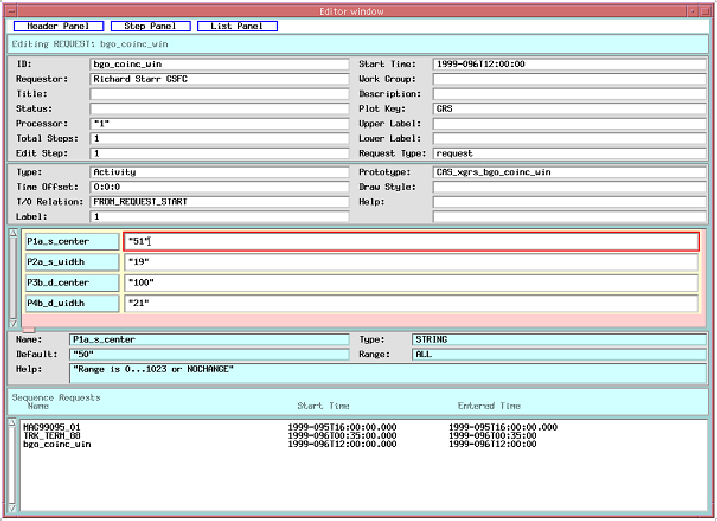Click scroll-down arrow of Sequence Requests list
Image resolution: width=717 pixels, height=521 pixels.
(13, 509)
